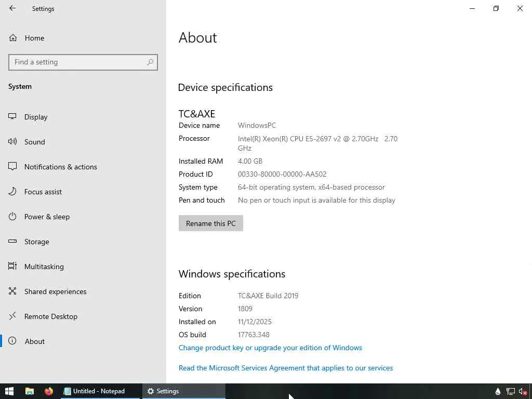Click the TC&AXE manufacturer title
Image resolution: width=532 pixels, height=399 pixels.
click(197, 114)
